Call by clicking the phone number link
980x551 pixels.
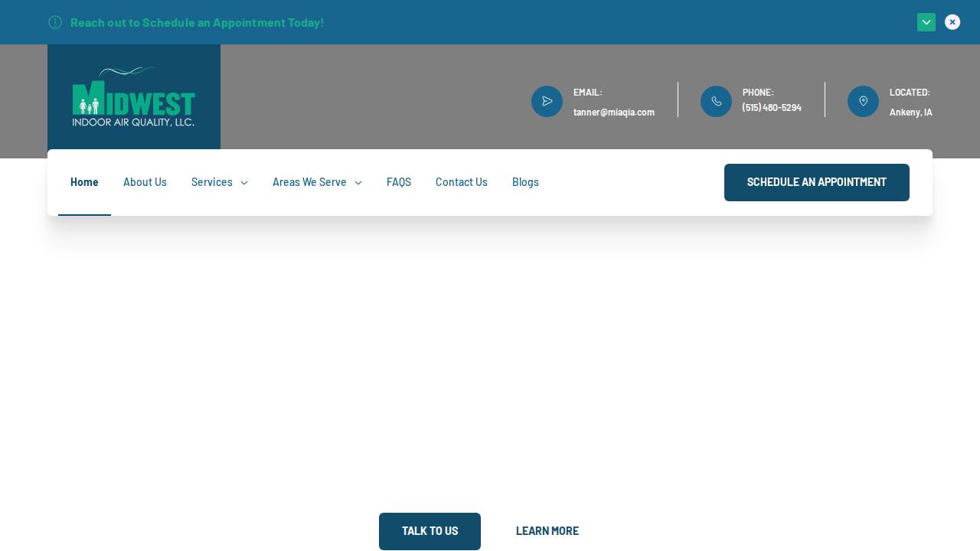(x=772, y=107)
